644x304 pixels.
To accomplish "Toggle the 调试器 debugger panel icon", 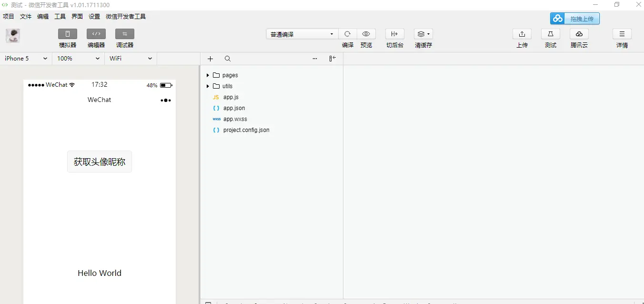I will tap(125, 34).
